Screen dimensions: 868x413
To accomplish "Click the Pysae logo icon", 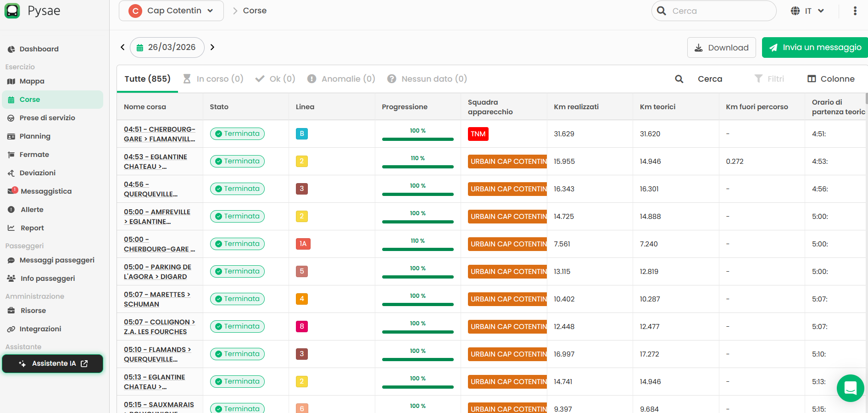I will coord(12,11).
